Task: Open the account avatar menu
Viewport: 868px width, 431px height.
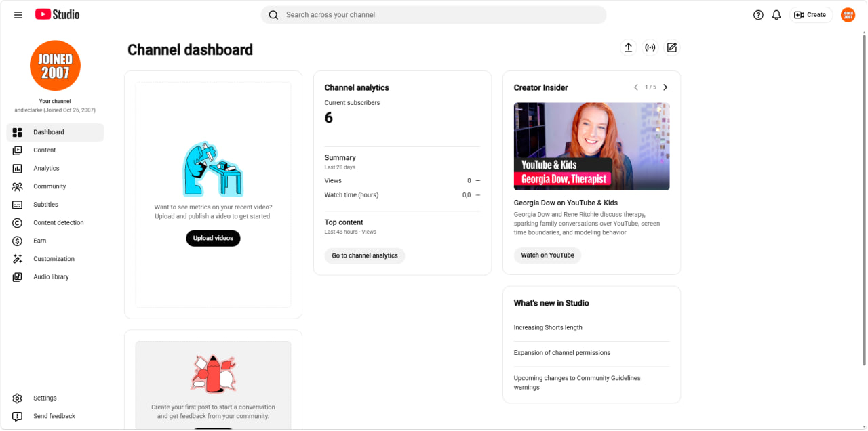Action: [x=848, y=15]
